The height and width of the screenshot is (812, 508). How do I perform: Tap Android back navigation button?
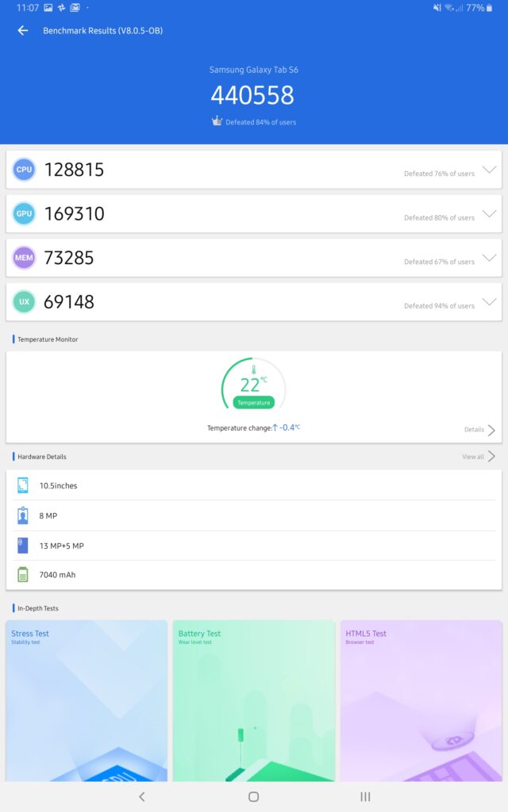pos(142,796)
